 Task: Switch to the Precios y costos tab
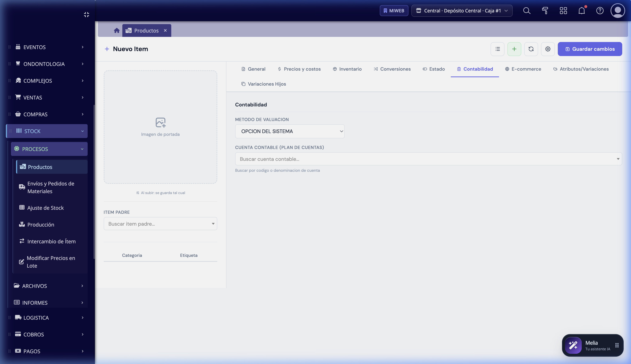(x=299, y=69)
